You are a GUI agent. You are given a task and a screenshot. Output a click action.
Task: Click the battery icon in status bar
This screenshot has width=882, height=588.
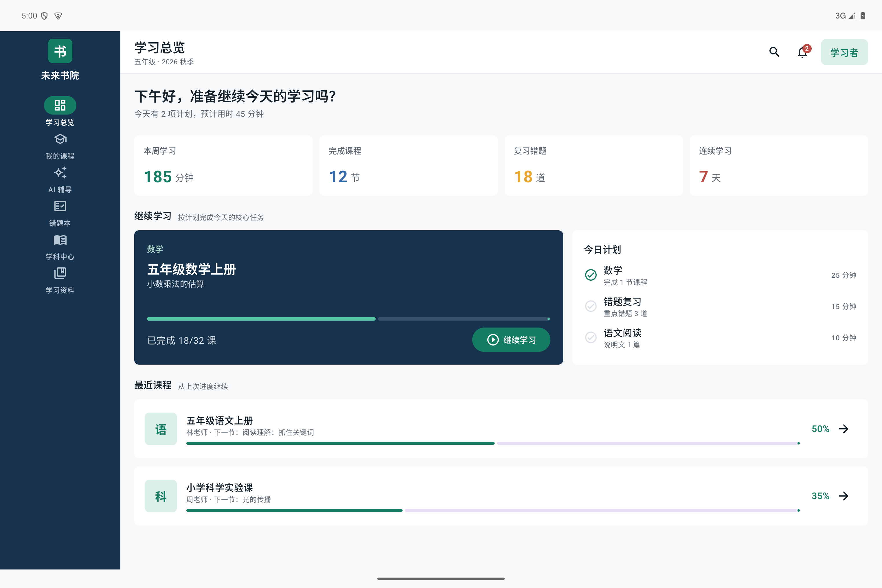[x=863, y=16]
